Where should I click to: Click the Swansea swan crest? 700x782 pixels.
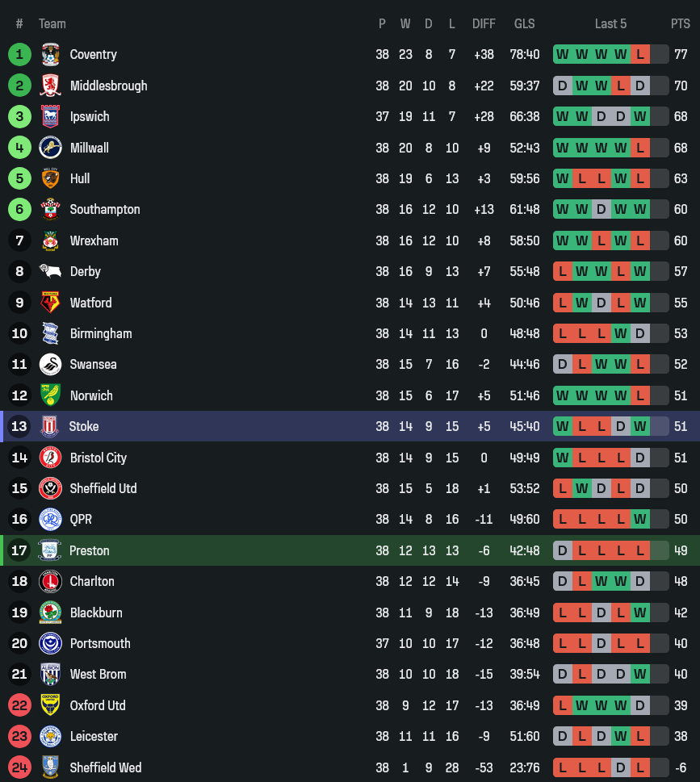click(x=50, y=365)
